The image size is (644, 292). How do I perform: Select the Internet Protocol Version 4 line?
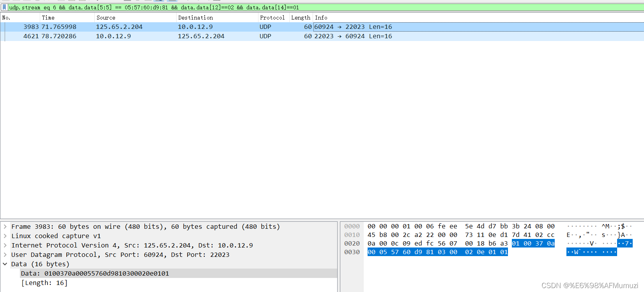click(x=132, y=245)
